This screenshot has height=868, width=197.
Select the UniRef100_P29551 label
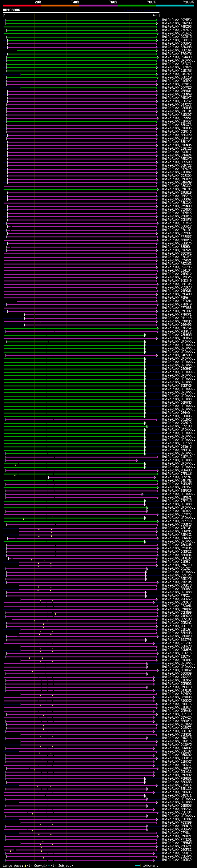click(x=177, y=118)
